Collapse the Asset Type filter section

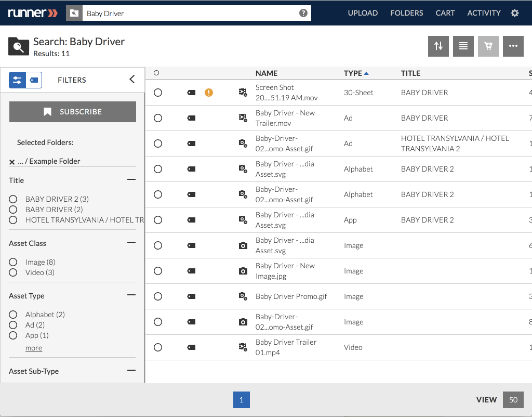131,295
